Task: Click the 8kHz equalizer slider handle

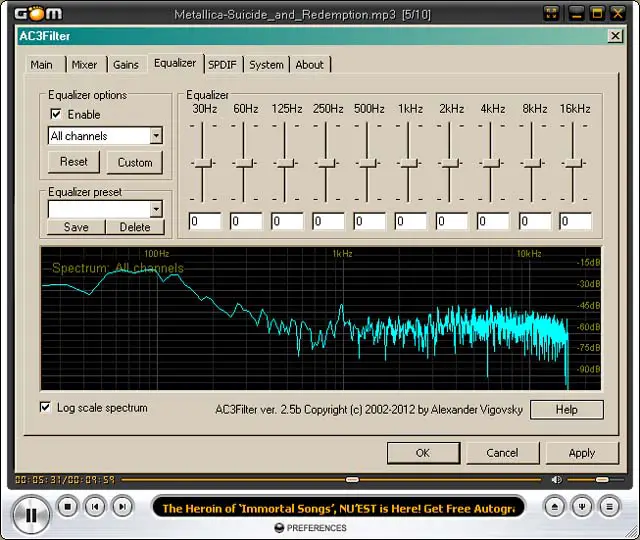Action: point(532,163)
